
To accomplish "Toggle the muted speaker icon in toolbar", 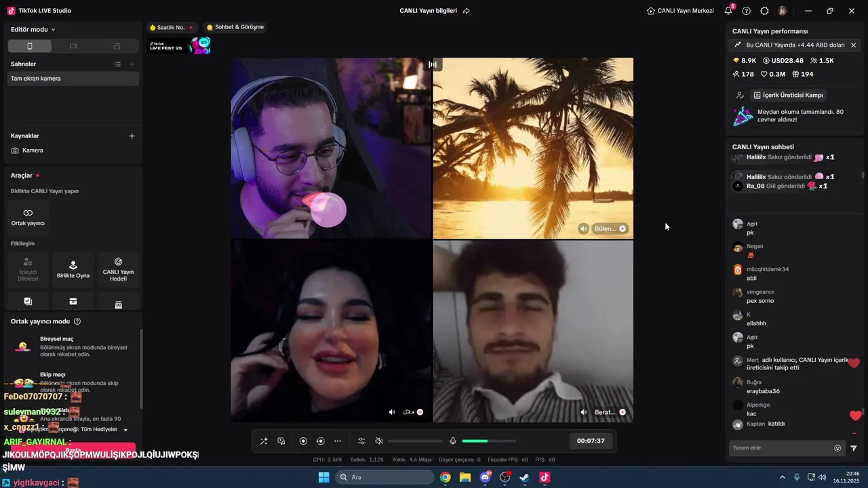I will pyautogui.click(x=379, y=441).
